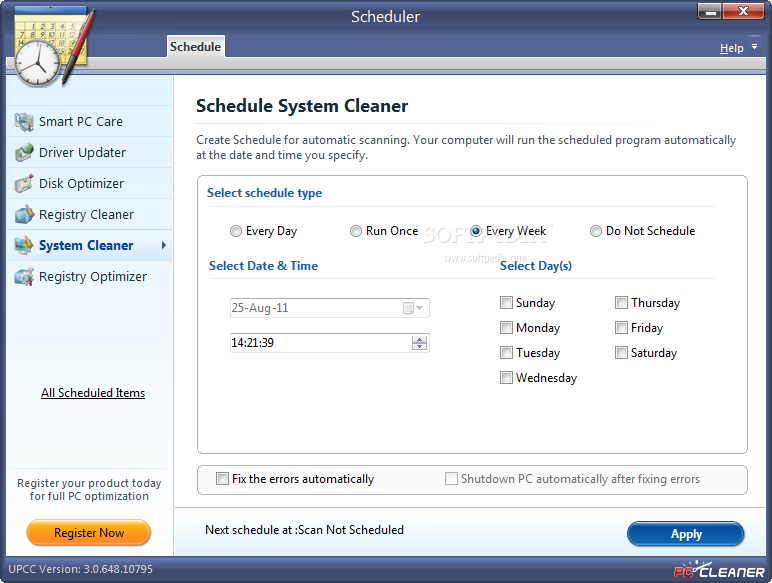Viewport: 772px width, 583px height.
Task: Open the All Scheduled Items link
Action: [x=93, y=393]
